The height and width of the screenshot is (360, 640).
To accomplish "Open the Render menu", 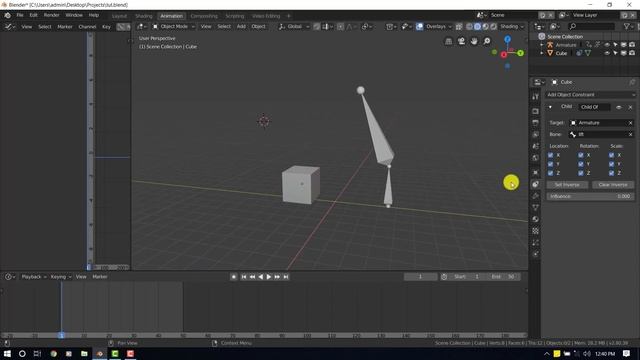I will 51,16.
